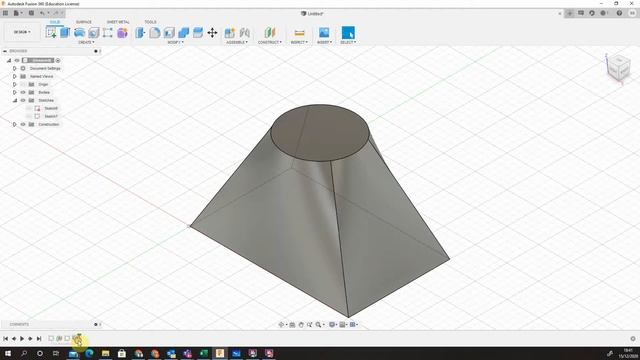Click the Create Form purple icon
Screen dimensions: 640x360
tap(122, 33)
